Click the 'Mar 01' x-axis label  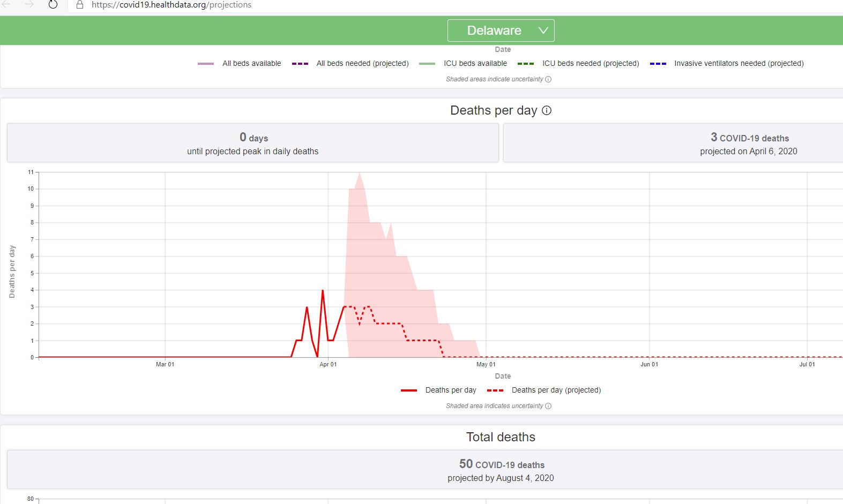pyautogui.click(x=165, y=365)
